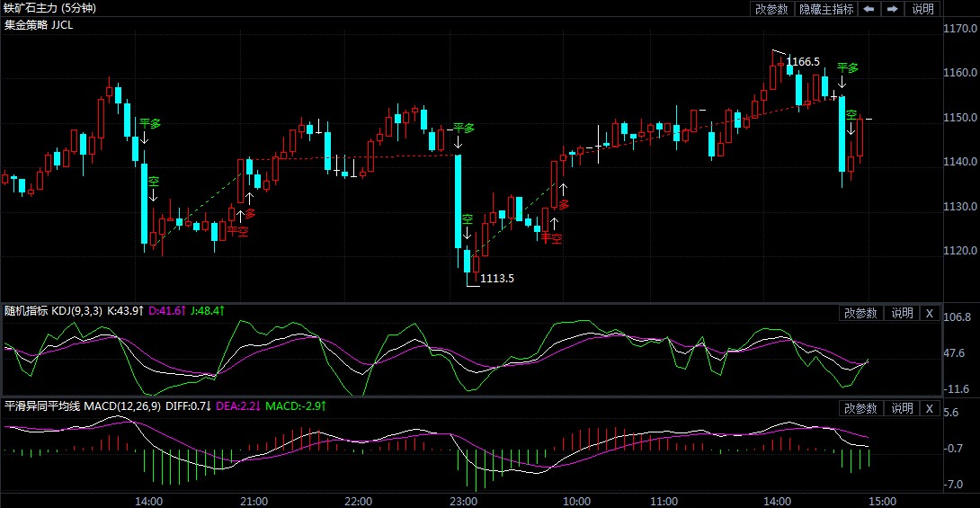Screen dimensions: 980x508
Task: Close the KDJ indicator panel with X
Action: coord(930,313)
